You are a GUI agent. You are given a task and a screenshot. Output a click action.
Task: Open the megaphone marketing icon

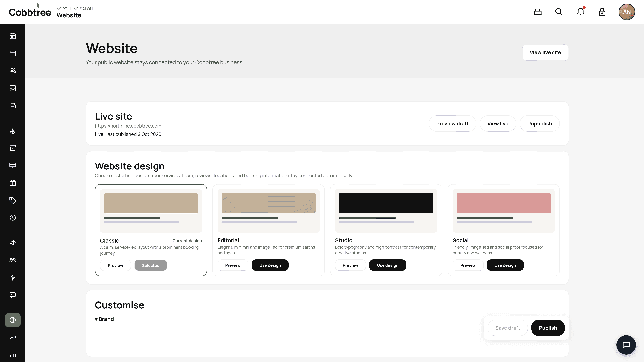(x=13, y=243)
